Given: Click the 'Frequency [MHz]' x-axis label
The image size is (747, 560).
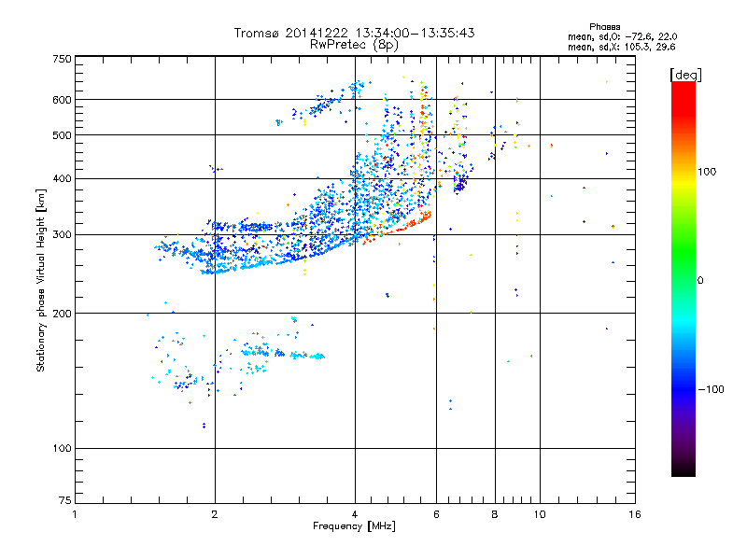Looking at the screenshot, I should click(354, 526).
